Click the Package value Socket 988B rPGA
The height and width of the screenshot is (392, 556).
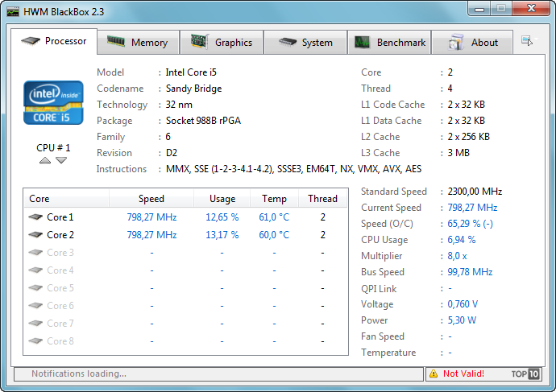[x=203, y=121]
